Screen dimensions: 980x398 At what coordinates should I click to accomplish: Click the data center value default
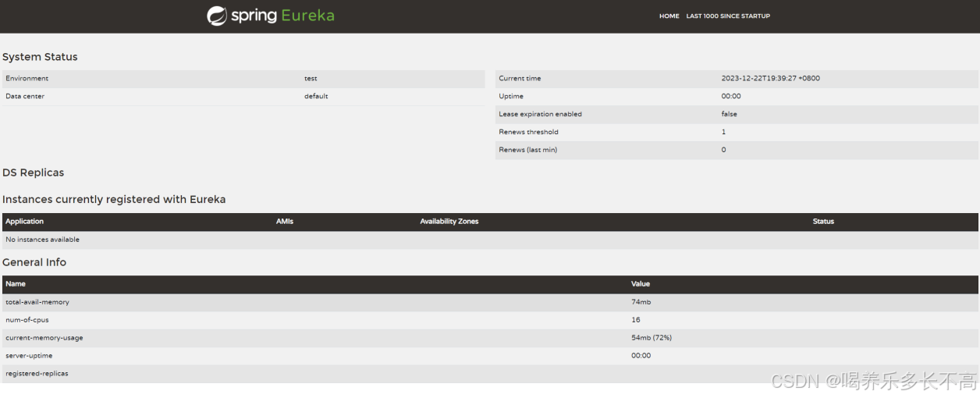point(316,96)
